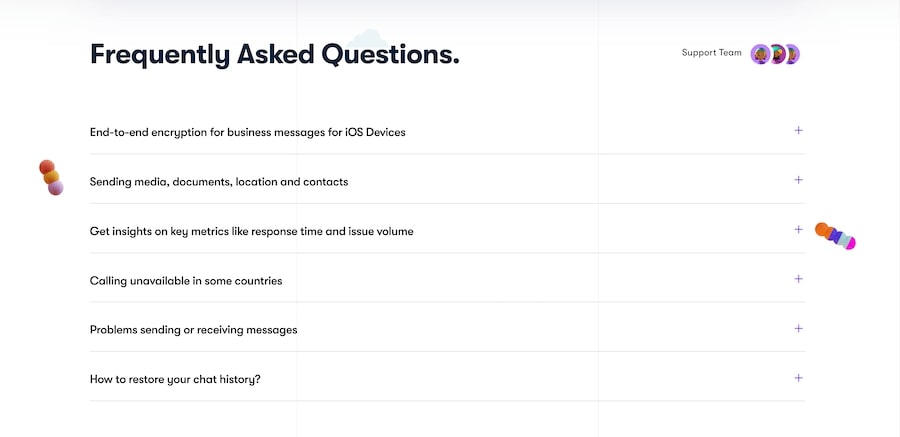Click Problems sending or receiving messages
900x437 pixels.
[x=193, y=330]
